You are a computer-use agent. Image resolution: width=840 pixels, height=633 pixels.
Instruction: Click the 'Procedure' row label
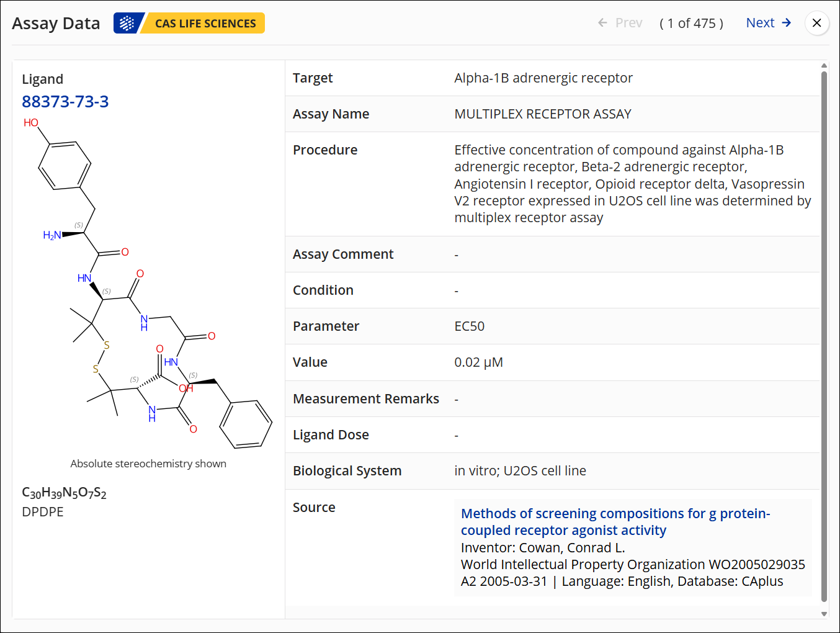click(325, 150)
